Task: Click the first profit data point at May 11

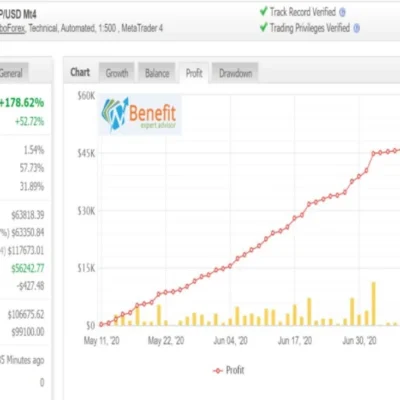Action: 101,324
